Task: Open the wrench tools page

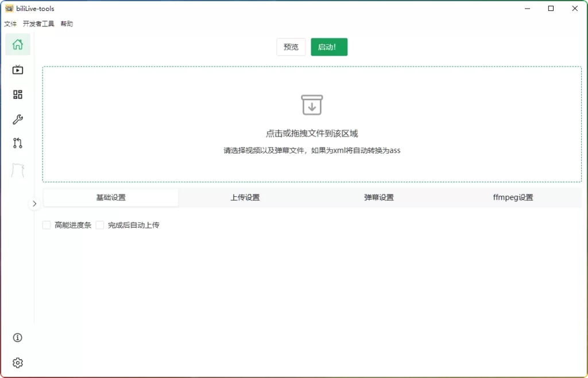Action: [x=17, y=119]
